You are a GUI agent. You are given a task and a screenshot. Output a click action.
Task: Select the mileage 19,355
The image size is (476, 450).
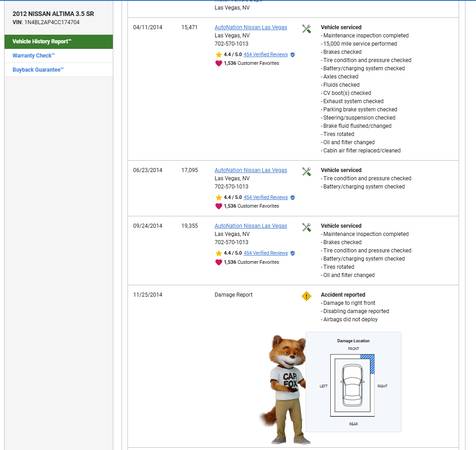tap(189, 226)
